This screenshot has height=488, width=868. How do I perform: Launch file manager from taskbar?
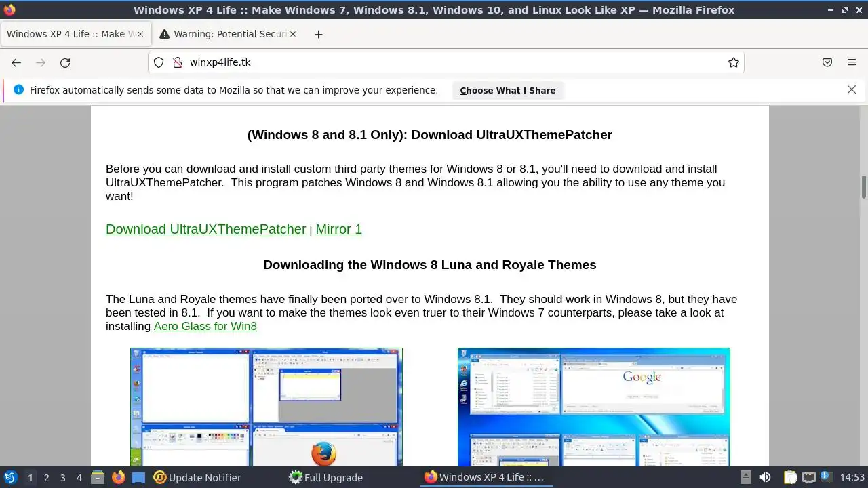click(x=98, y=477)
